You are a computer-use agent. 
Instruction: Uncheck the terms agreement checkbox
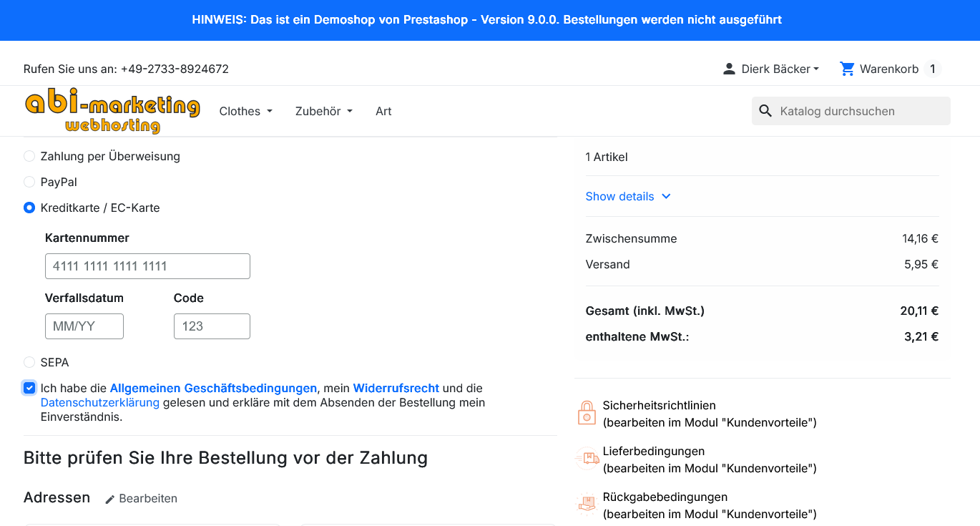click(x=29, y=388)
